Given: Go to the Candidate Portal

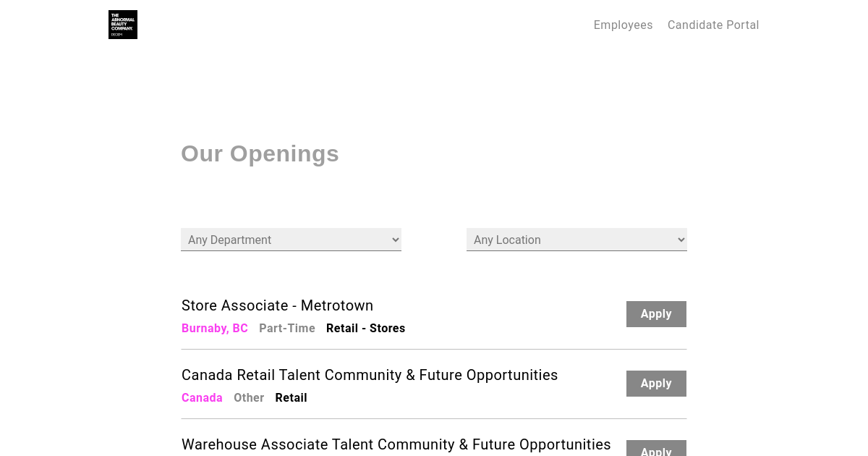Looking at the screenshot, I should click(712, 25).
